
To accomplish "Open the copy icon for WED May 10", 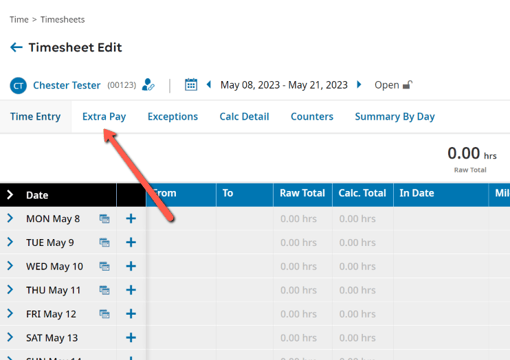I will (x=104, y=266).
